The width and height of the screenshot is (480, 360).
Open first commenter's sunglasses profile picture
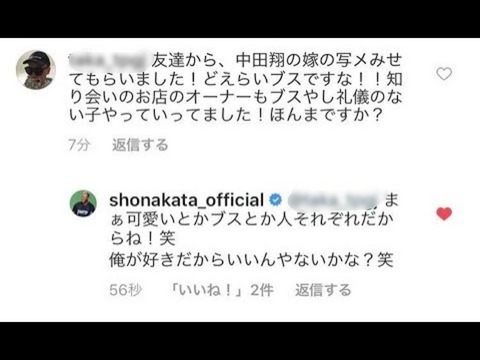[x=36, y=70]
